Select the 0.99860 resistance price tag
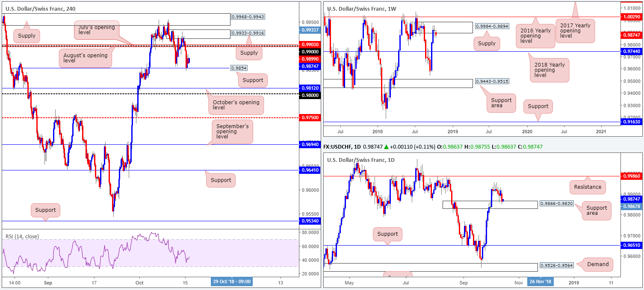Image resolution: width=644 pixels, height=290 pixels. click(632, 176)
